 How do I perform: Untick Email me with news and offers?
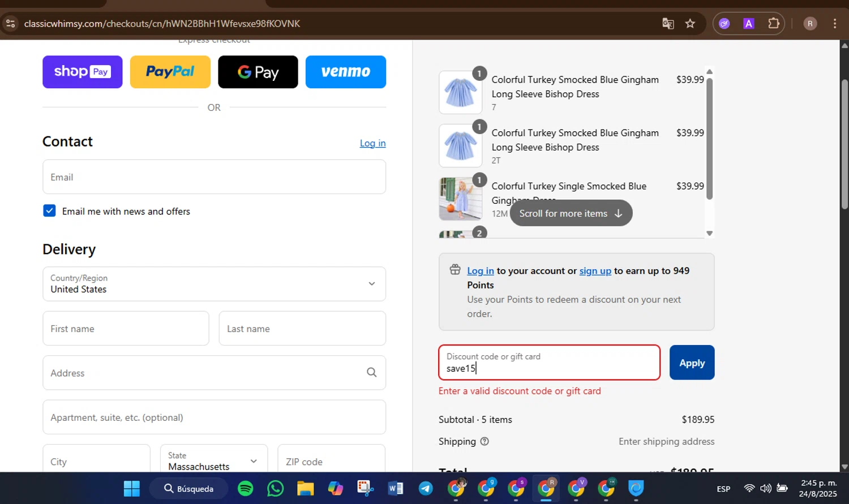coord(49,211)
